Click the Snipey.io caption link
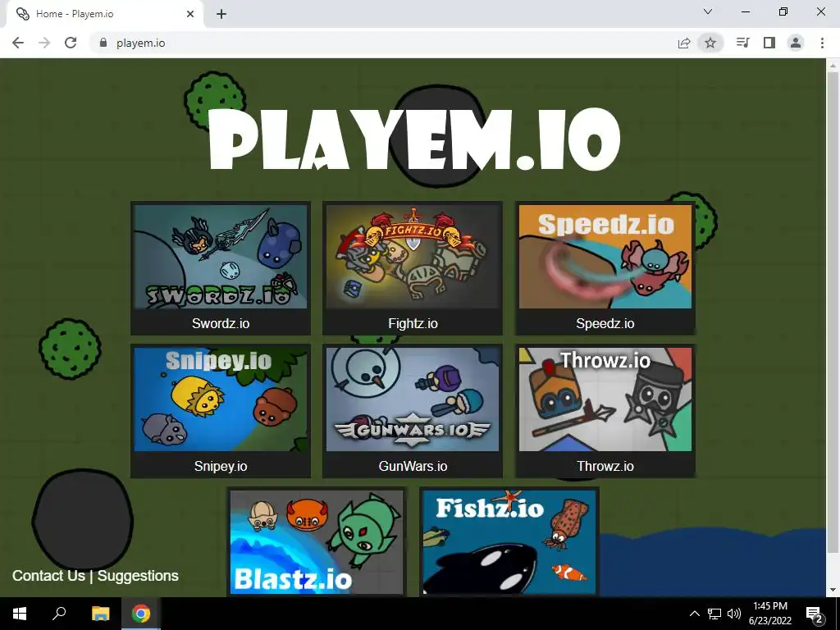The image size is (840, 630). (221, 466)
